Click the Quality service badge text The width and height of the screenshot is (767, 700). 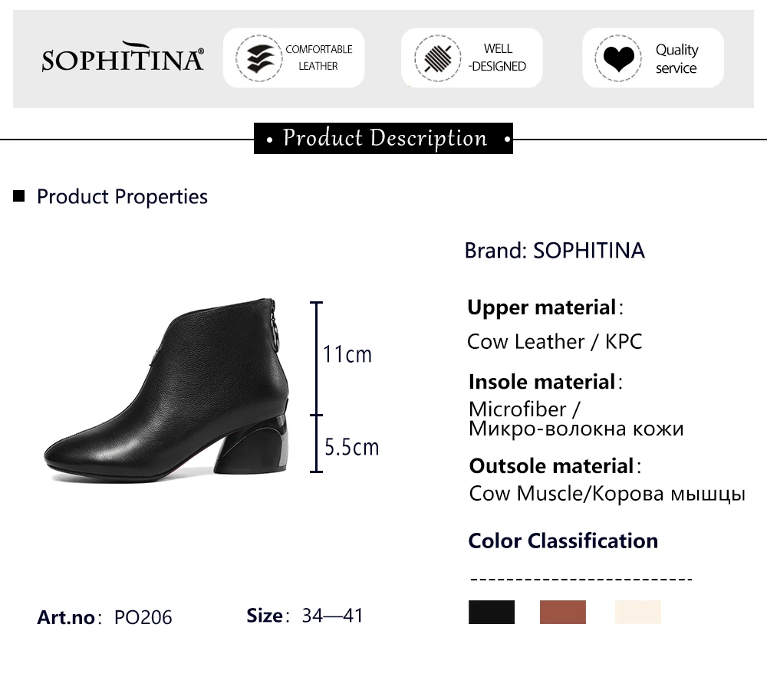pyautogui.click(x=677, y=59)
